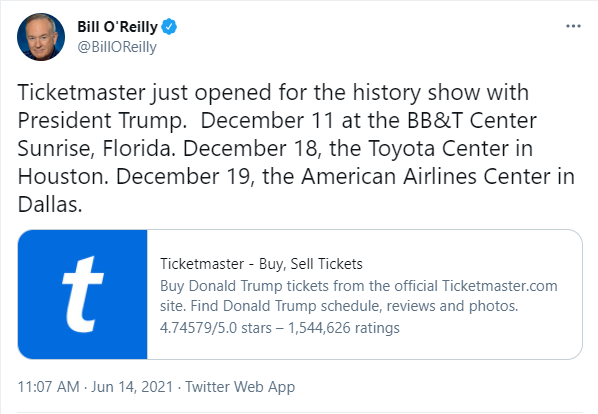Open the 'Ticketmaster - Buy, Sell Tickets' card title

261,264
